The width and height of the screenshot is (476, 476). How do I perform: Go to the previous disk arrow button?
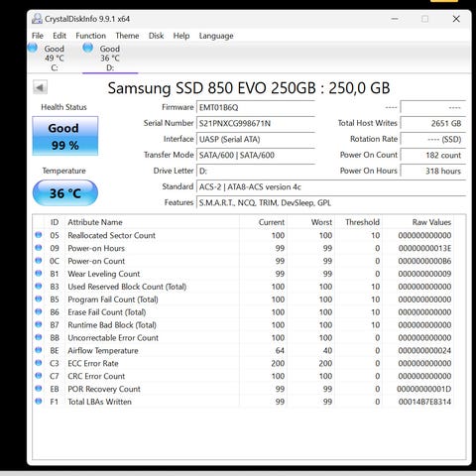coord(40,87)
